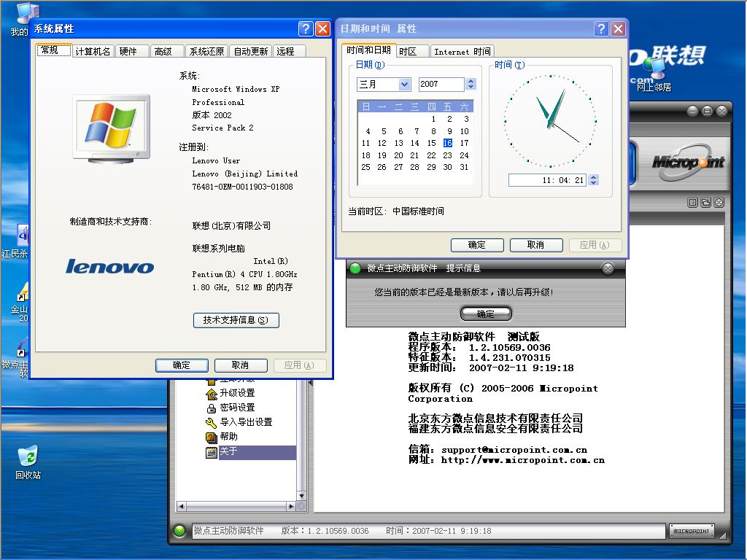Increase the time 11:04:21 with up spinner

tap(594, 177)
